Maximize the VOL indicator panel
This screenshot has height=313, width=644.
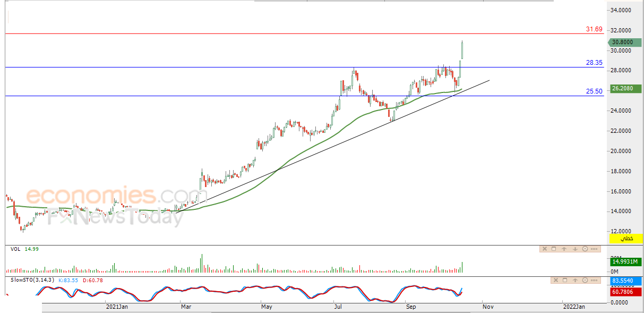coord(554,249)
